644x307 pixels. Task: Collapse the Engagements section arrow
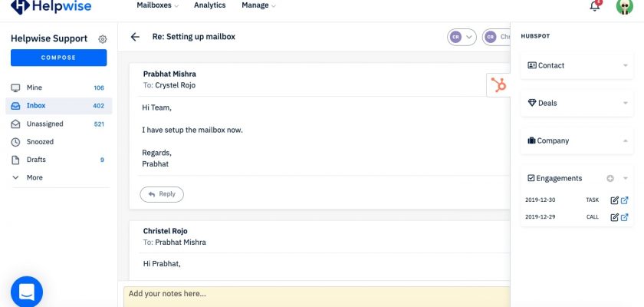click(626, 178)
